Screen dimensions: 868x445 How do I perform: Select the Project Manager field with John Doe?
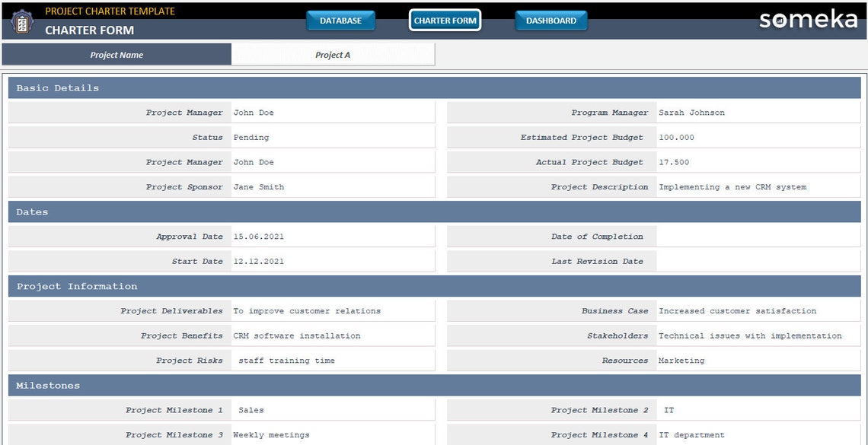(x=331, y=112)
